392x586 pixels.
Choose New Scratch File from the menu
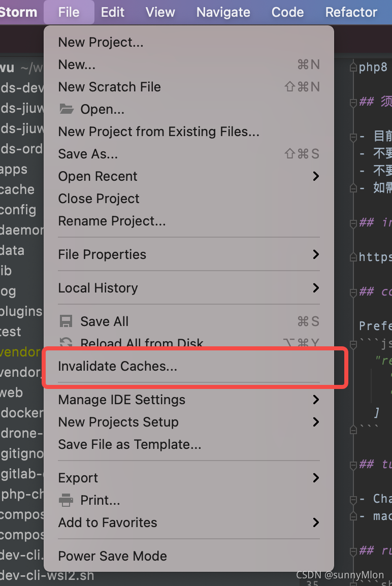(x=109, y=86)
